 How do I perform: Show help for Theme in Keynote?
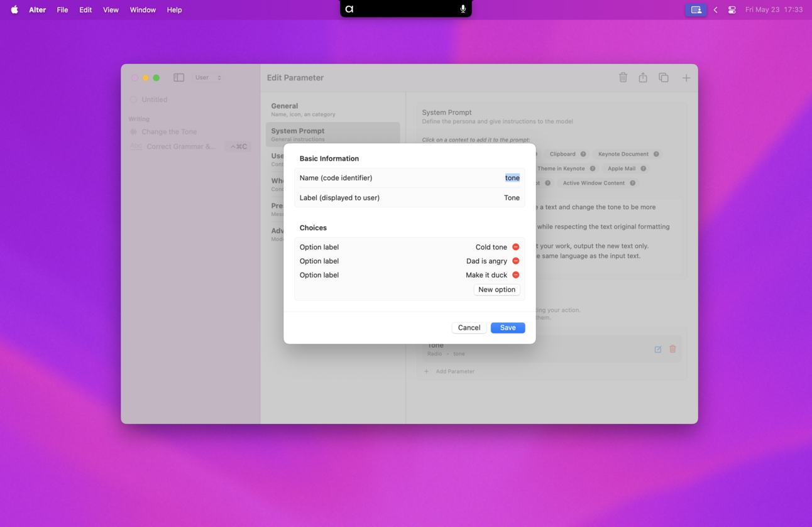[593, 168]
